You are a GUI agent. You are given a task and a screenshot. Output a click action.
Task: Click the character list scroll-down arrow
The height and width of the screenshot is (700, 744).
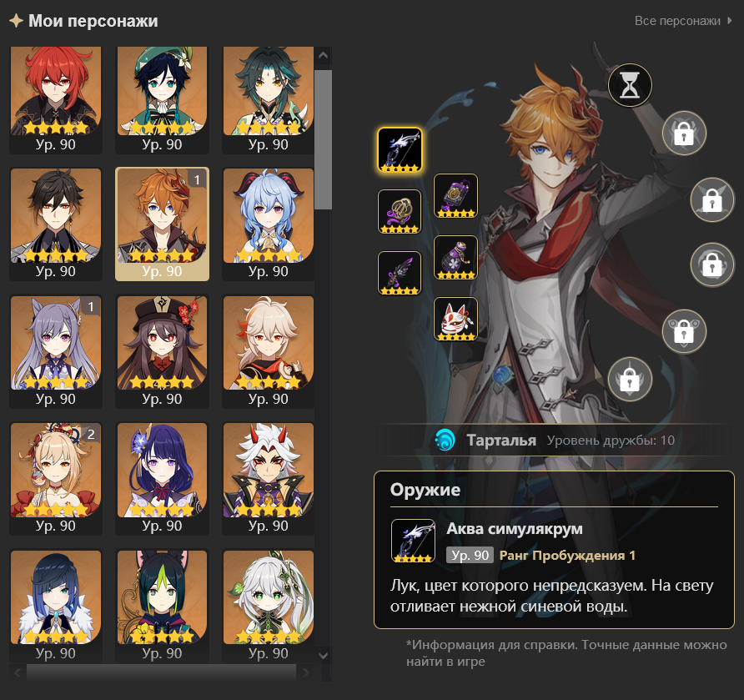[x=323, y=656]
